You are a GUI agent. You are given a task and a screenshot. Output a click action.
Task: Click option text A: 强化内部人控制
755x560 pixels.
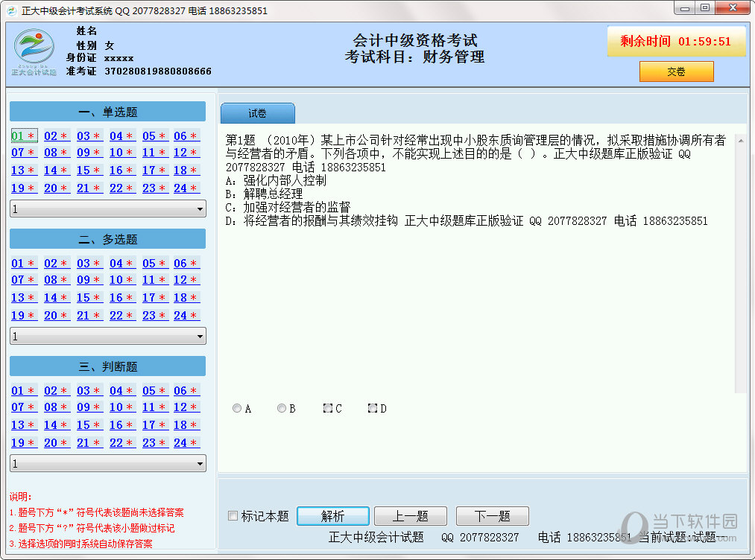[x=276, y=180]
